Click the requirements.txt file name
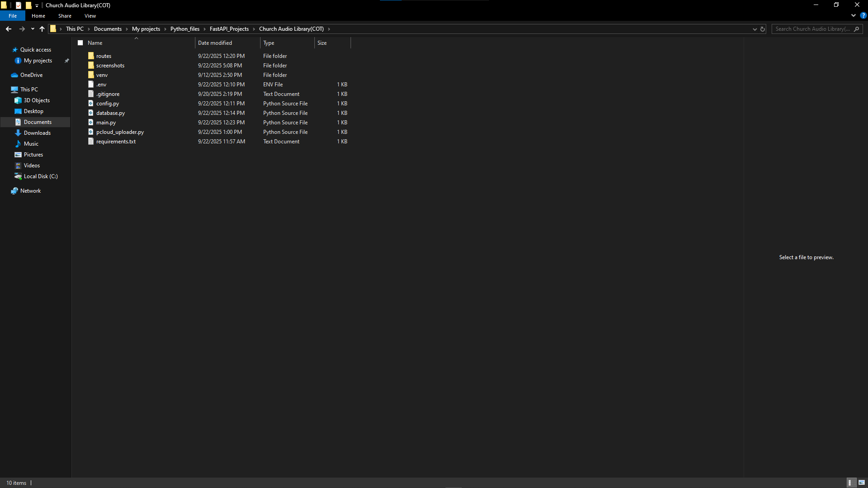868x488 pixels. click(x=116, y=142)
